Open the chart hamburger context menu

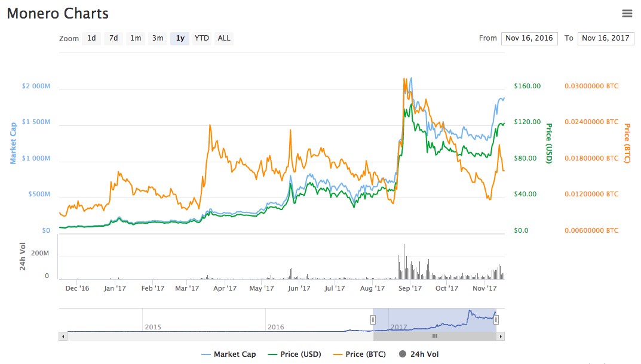627,13
